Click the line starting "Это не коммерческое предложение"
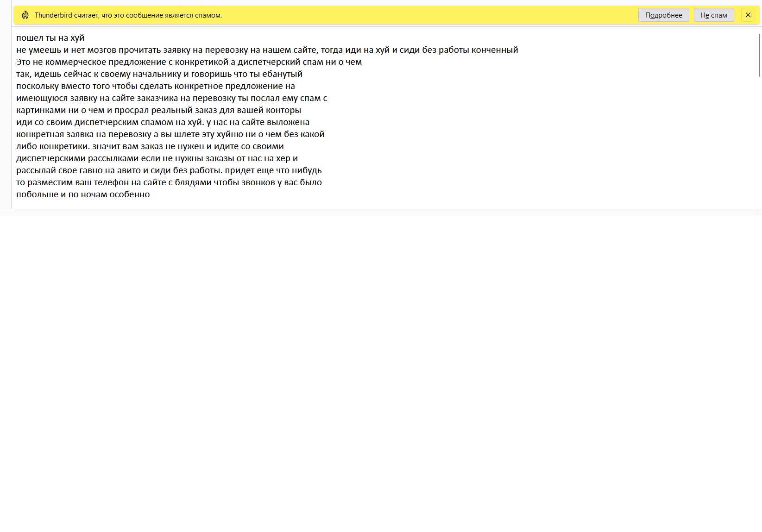Viewport: 762px width, 532px height. (x=189, y=62)
